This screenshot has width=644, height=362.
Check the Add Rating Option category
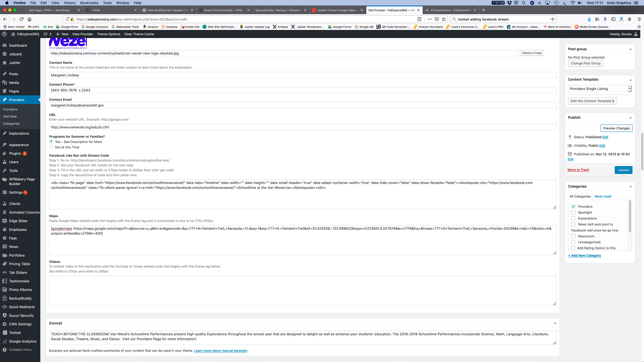click(x=573, y=248)
